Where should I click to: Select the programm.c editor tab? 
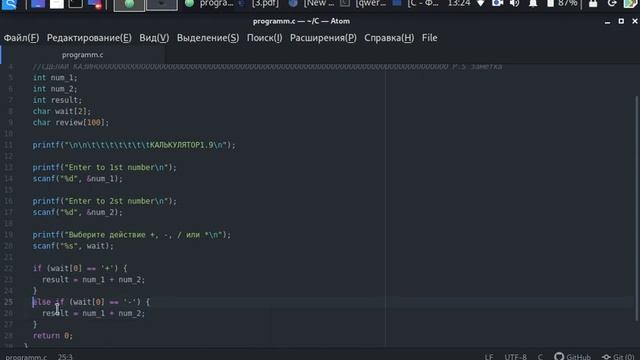(x=82, y=55)
